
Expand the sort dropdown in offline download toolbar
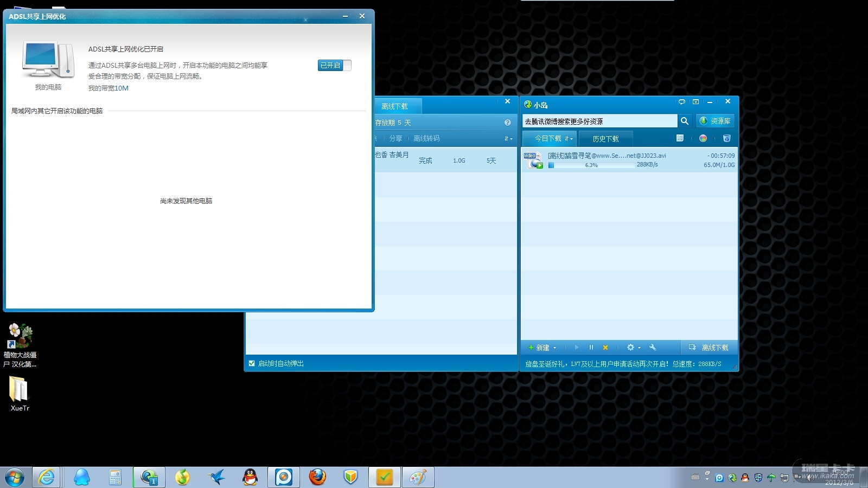tap(508, 139)
